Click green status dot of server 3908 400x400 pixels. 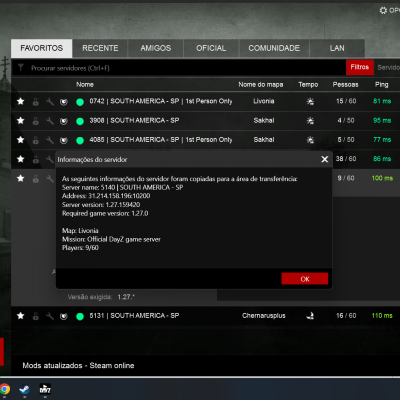tap(80, 121)
